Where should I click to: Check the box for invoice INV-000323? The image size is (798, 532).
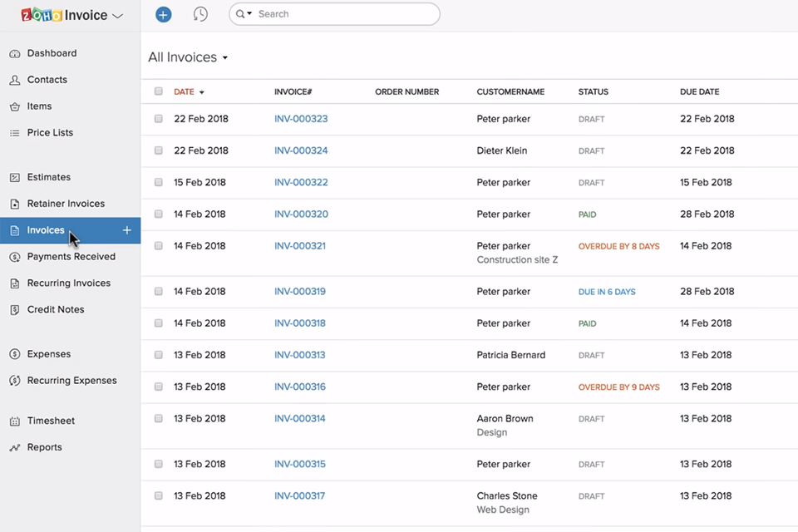click(159, 119)
